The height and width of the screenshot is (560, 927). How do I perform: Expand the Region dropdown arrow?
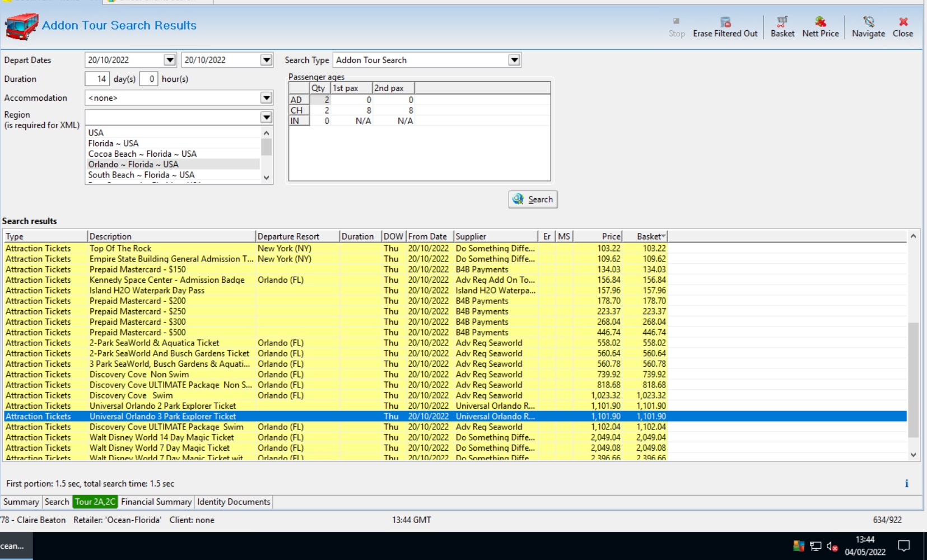click(266, 117)
